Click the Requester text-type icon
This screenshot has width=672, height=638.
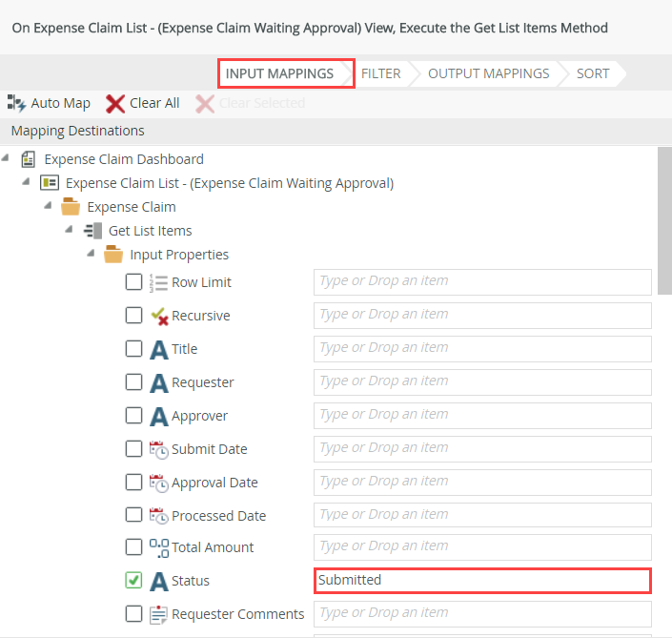coord(158,382)
